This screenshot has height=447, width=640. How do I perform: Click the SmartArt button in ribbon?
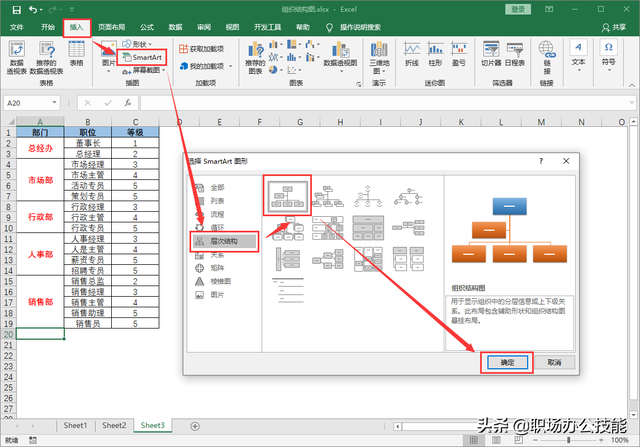point(142,58)
